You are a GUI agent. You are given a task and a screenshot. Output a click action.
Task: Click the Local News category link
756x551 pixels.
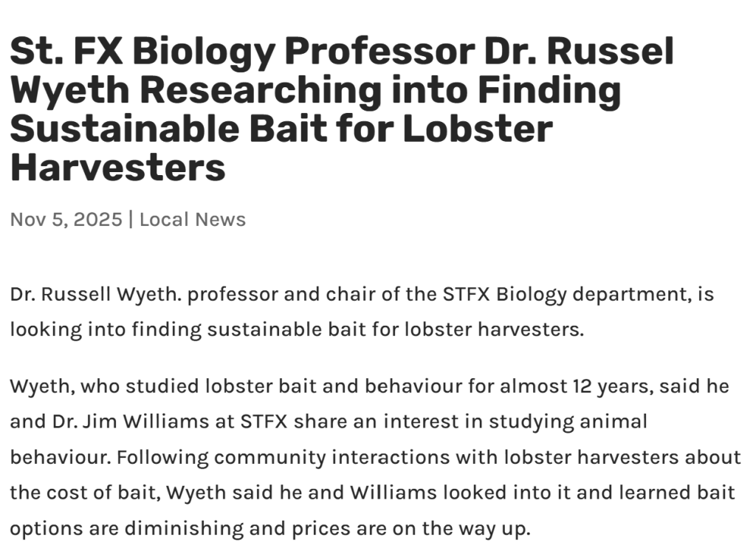192,219
